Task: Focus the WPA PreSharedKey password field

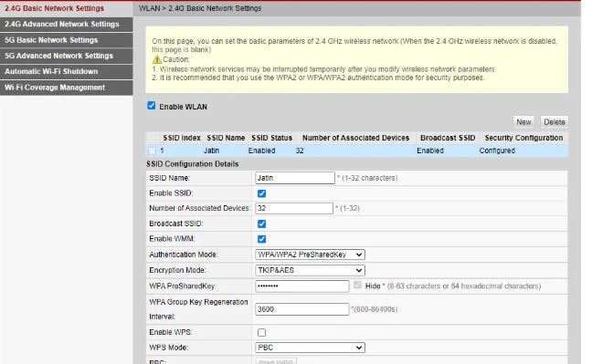Action: (302, 286)
